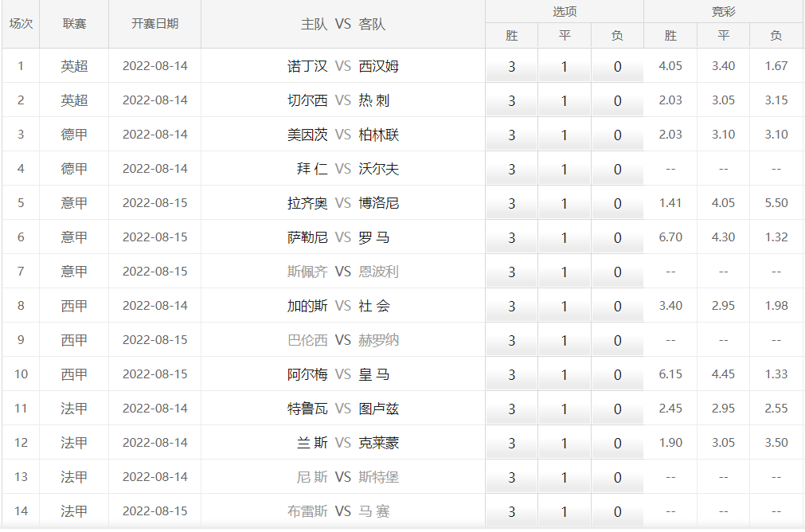Select draw 1 for 斯佩齐 vs 恩波利
805x532 pixels.
pyautogui.click(x=565, y=272)
